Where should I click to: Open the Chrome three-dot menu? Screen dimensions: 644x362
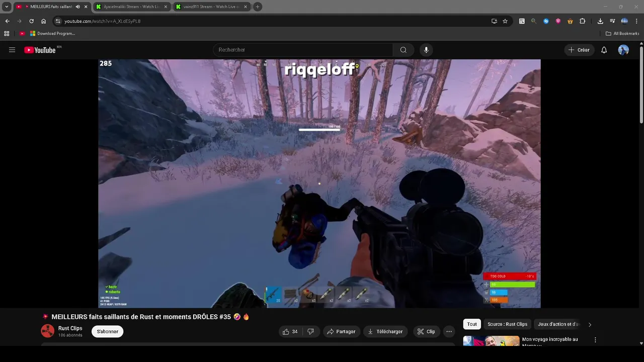(636, 21)
